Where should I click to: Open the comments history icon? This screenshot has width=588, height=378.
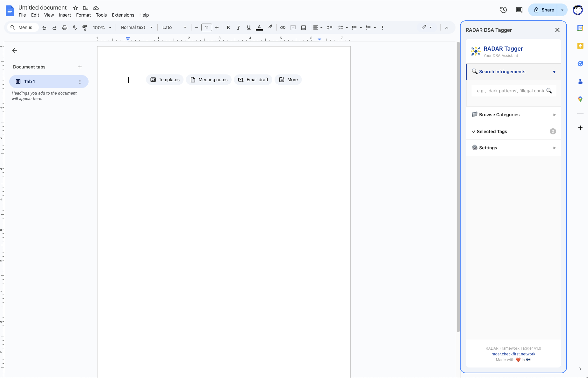click(519, 10)
